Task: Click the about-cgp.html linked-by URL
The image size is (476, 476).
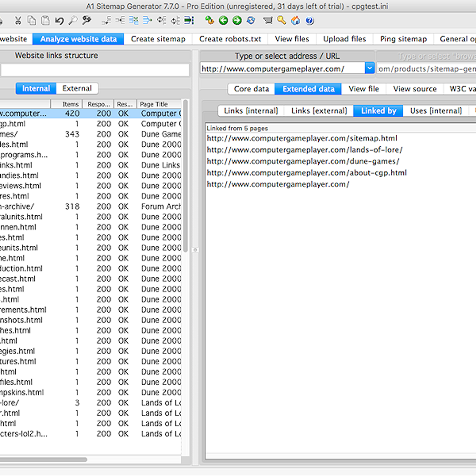Action: [307, 173]
